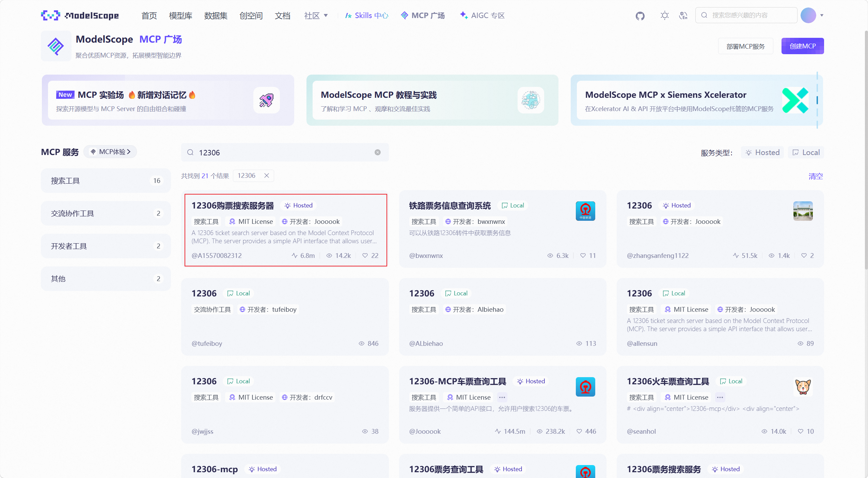Expand more tags on 12306-MCP车票查询工具 card

[x=502, y=397]
